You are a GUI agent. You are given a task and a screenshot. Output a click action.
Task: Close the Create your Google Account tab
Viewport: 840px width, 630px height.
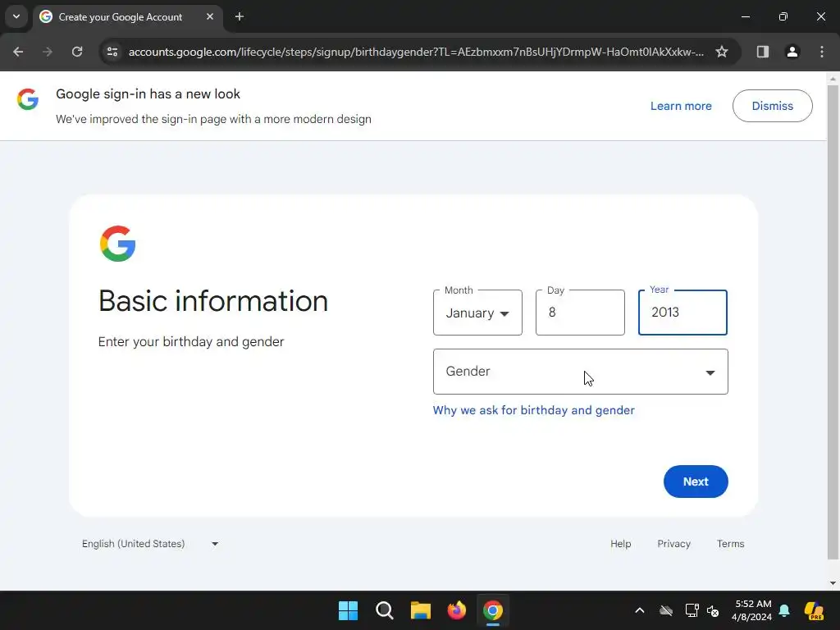pos(210,16)
